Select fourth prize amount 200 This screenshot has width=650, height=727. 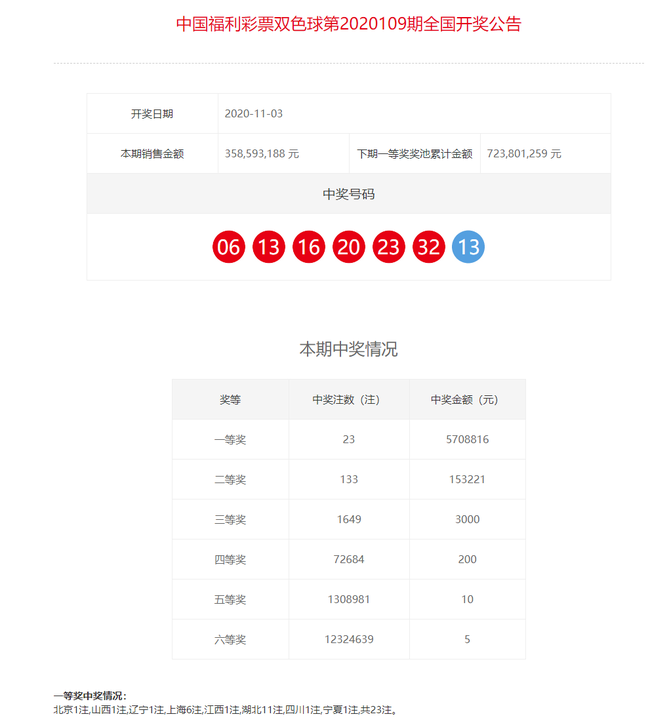pyautogui.click(x=467, y=559)
